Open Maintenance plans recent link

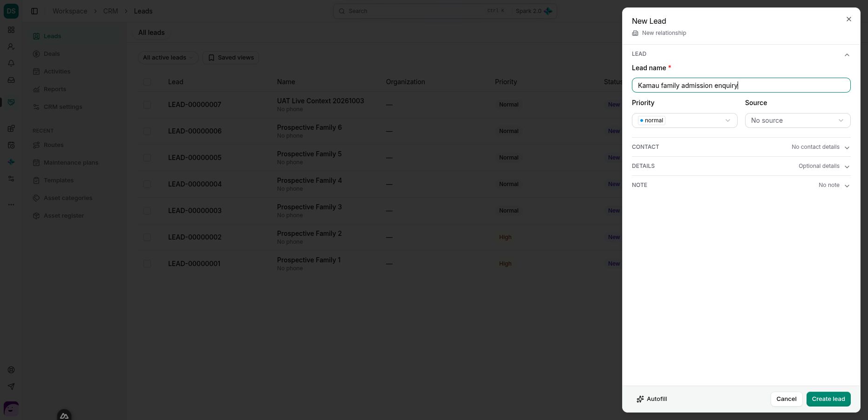click(x=71, y=163)
